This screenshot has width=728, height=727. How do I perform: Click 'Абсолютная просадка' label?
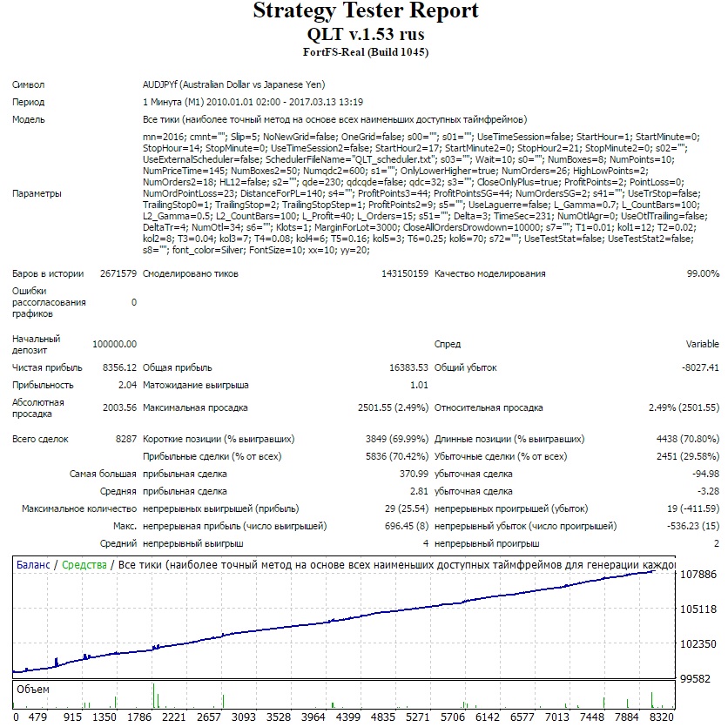[38, 408]
